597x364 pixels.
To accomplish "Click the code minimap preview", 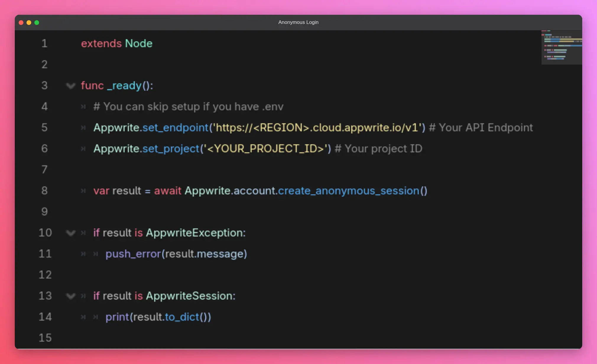I will tap(562, 47).
